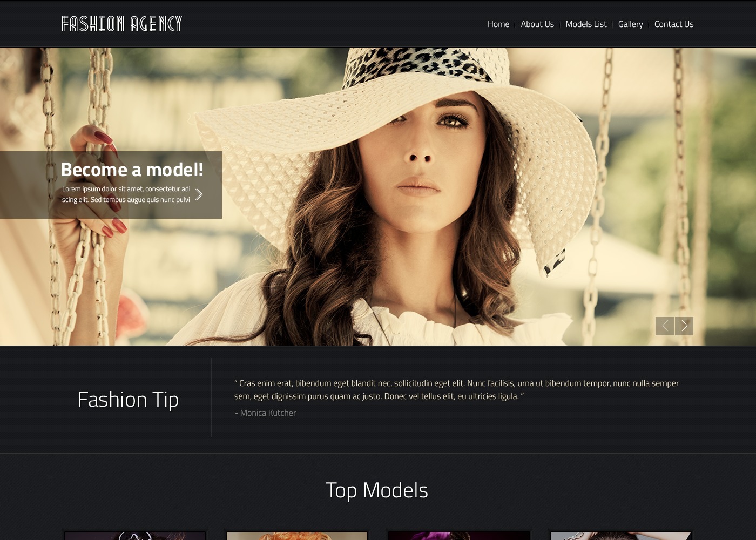Open the third thumbnail with purple tones

click(459, 535)
